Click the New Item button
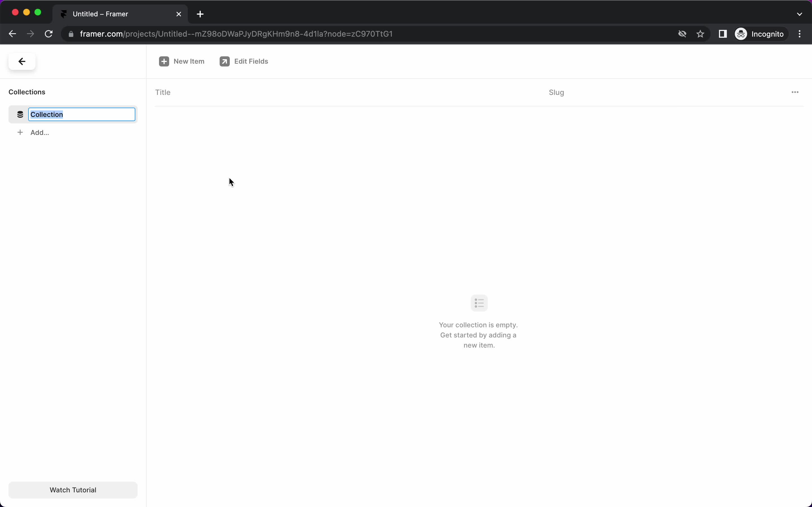The width and height of the screenshot is (812, 507). [x=182, y=61]
